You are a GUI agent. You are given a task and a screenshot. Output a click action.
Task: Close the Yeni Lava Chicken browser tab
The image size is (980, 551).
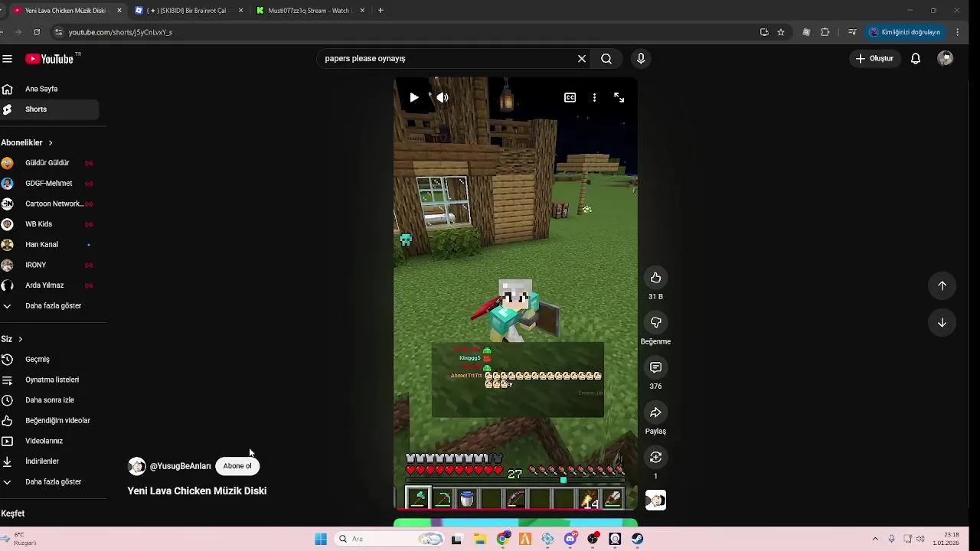click(119, 11)
